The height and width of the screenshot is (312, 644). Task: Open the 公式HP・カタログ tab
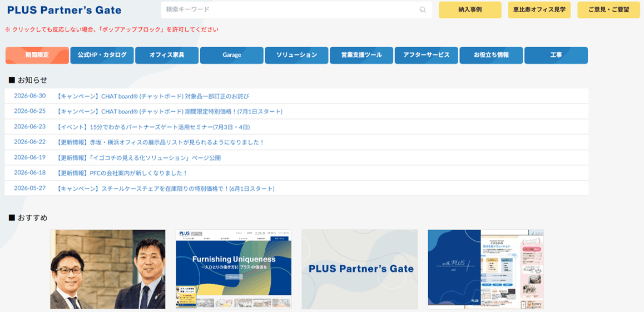[102, 56]
